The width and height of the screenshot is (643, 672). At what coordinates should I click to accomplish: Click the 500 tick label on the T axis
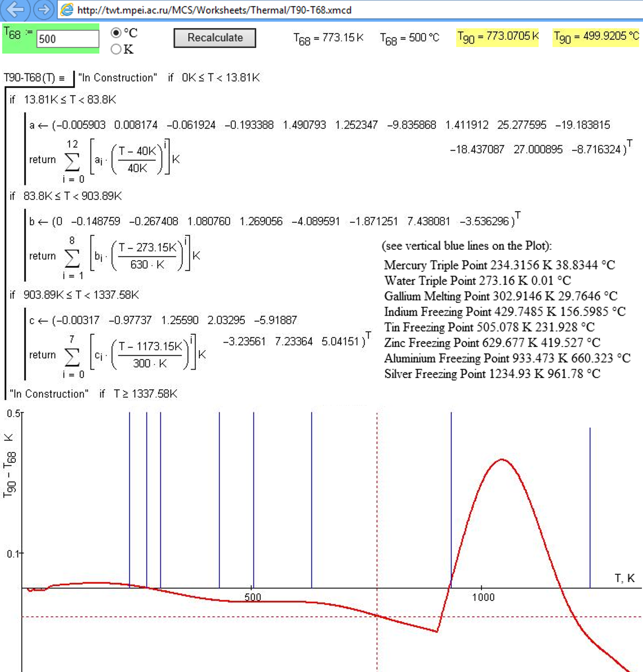pos(252,597)
